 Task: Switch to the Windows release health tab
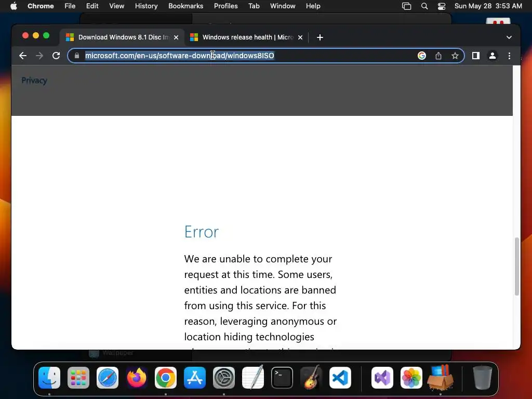click(246, 37)
